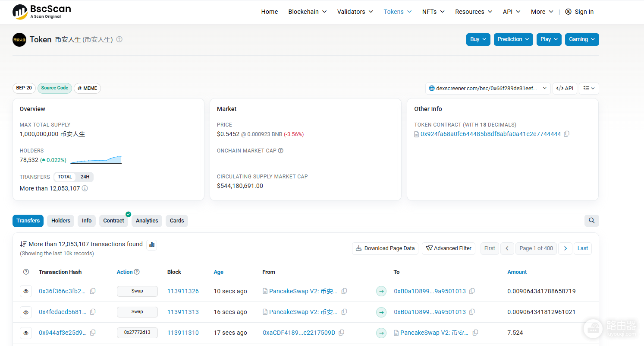The width and height of the screenshot is (644, 346).
Task: Switch to the Contract tab
Action: click(114, 221)
